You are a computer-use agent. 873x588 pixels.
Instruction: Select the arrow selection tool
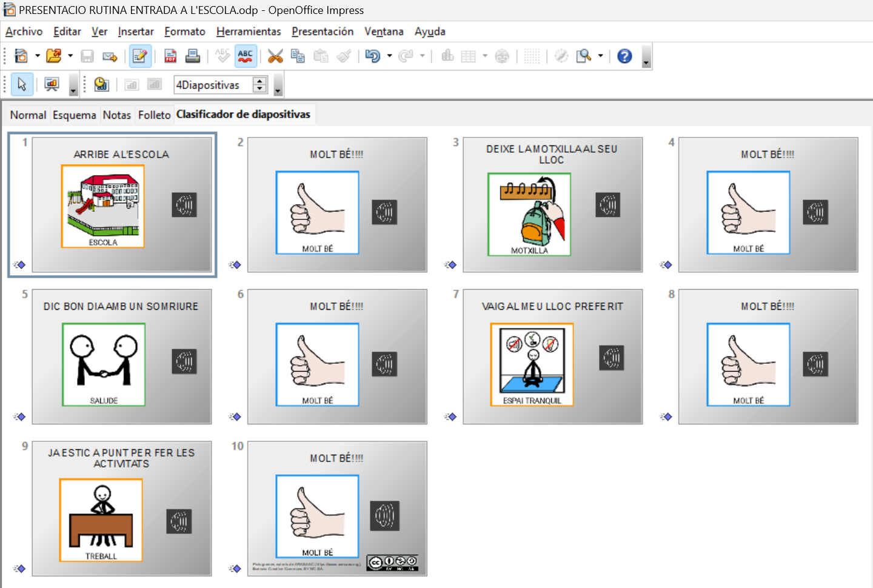(21, 84)
